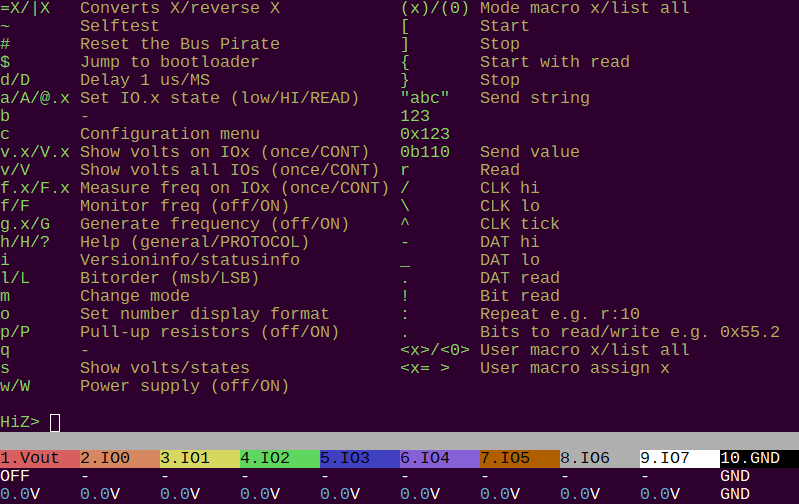This screenshot has height=504, width=799.
Task: Click the 'Reset the Bus Pirate' line
Action: click(179, 44)
